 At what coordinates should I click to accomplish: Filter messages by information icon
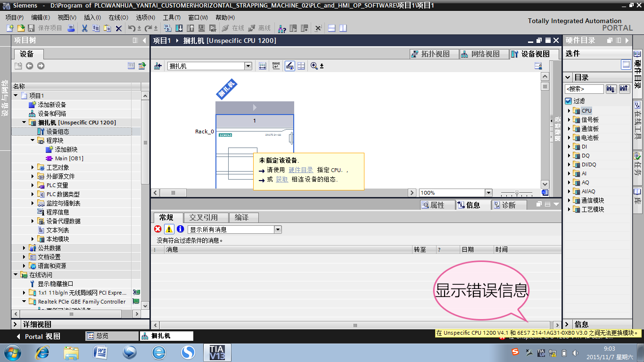(x=181, y=229)
